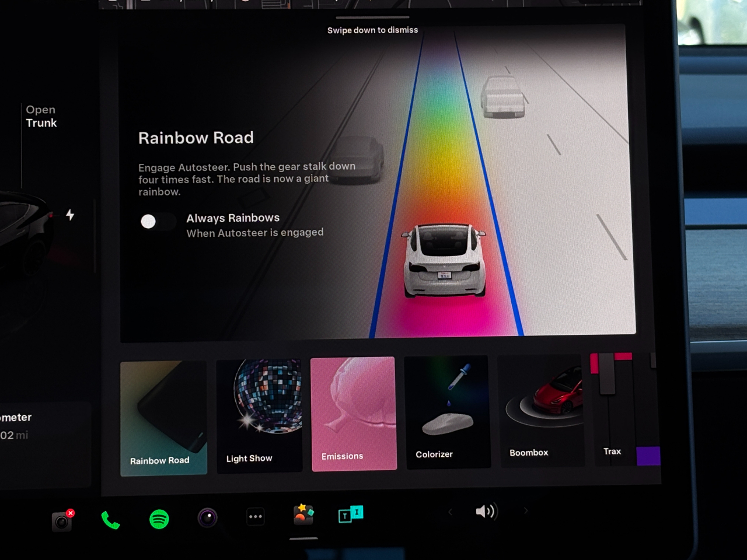This screenshot has width=747, height=560.
Task: Select the Light Show tile
Action: click(260, 415)
